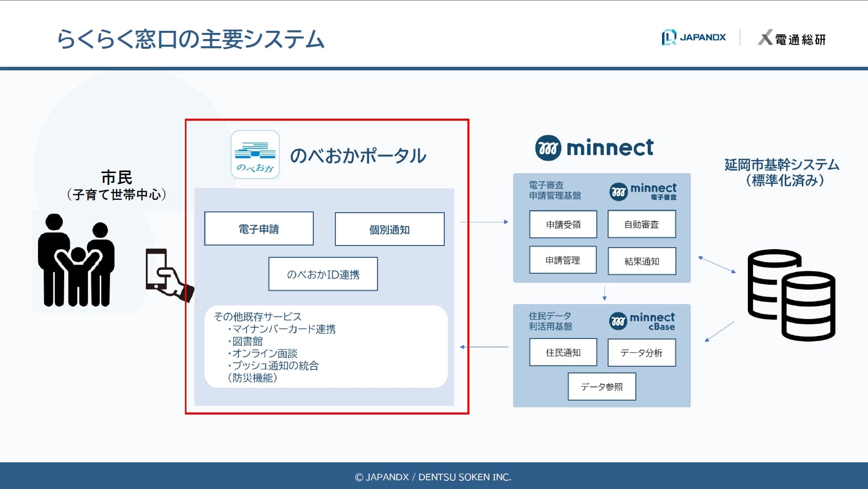
Task: Click the 申請受領 box
Action: (563, 224)
